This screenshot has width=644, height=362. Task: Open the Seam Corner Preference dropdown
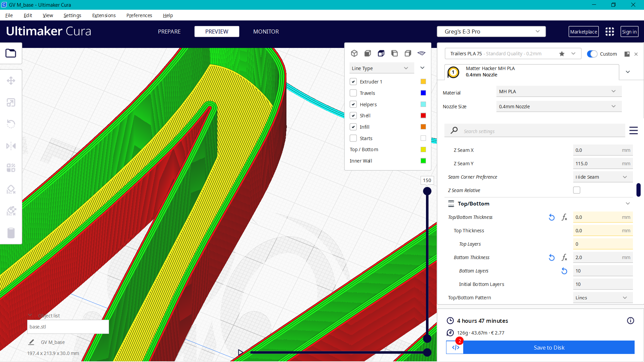(x=602, y=177)
